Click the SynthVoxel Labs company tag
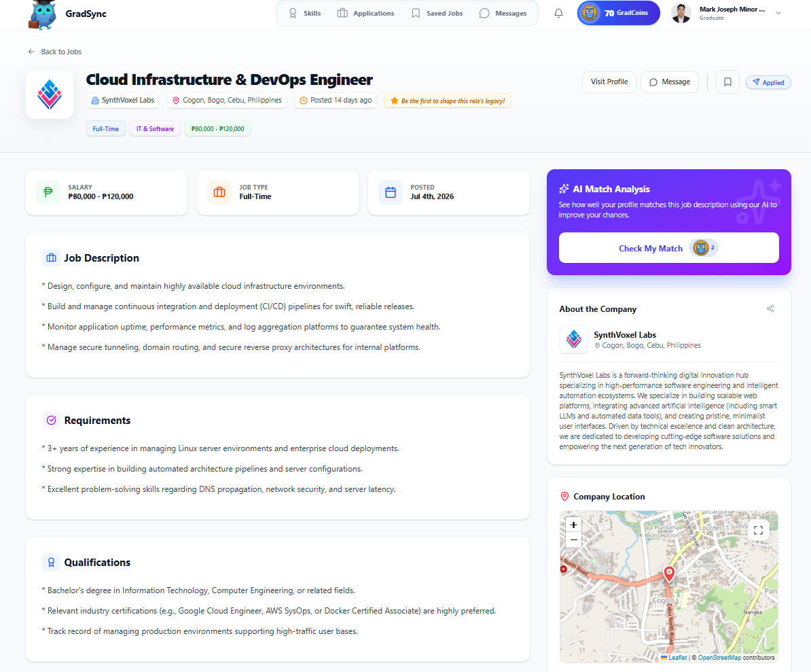The height and width of the screenshot is (672, 811). point(123,101)
